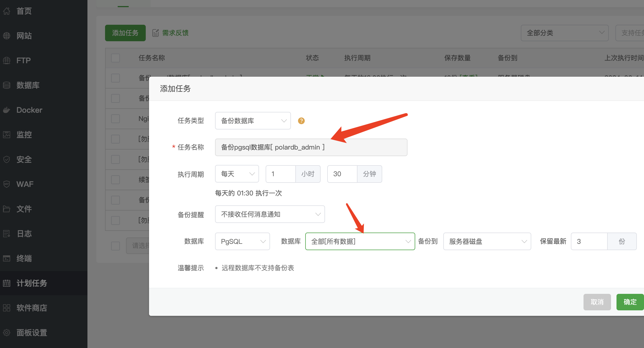Open the 服务器磁盘 backup destination dropdown

pos(487,241)
